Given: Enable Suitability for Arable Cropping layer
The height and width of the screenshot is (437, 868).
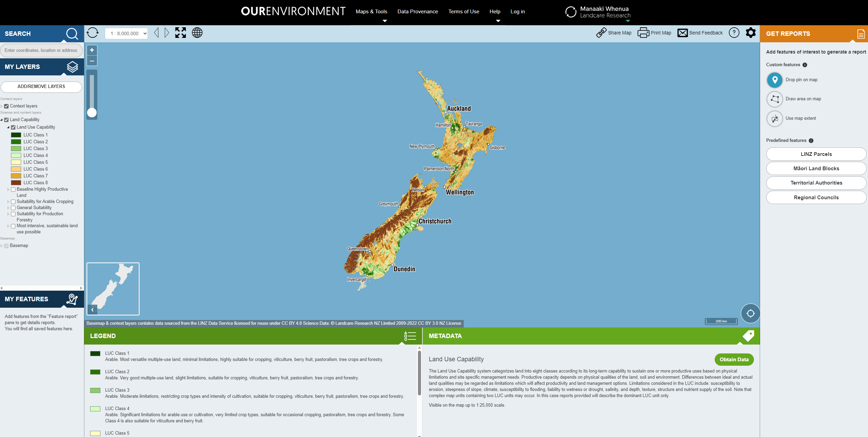Looking at the screenshot, I should 13,202.
